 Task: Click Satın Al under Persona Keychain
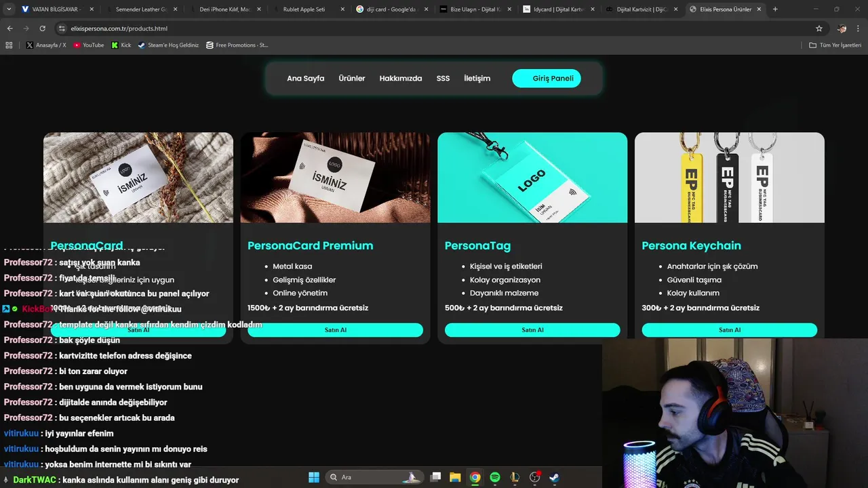coord(730,330)
